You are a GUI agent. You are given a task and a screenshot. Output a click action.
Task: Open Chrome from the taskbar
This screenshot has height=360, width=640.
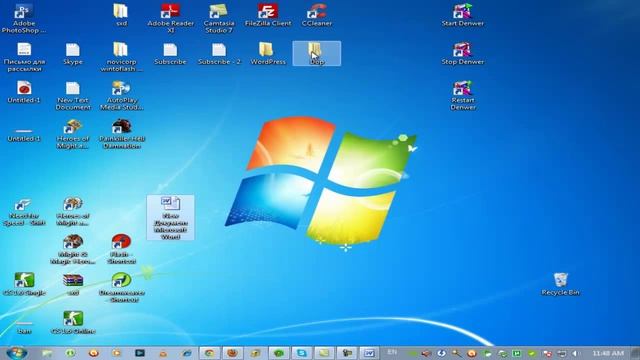click(x=209, y=353)
